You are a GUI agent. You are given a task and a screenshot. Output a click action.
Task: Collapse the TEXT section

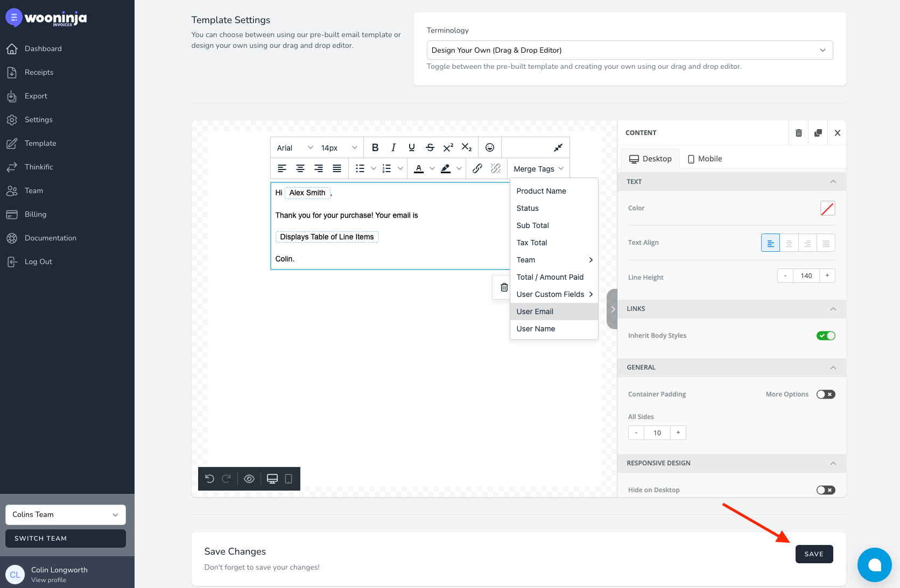(732, 182)
